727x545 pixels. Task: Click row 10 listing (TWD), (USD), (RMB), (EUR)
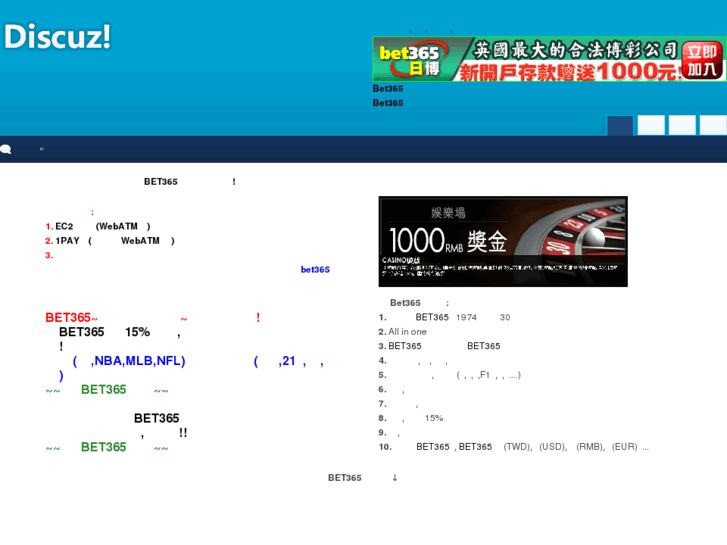tap(514, 447)
